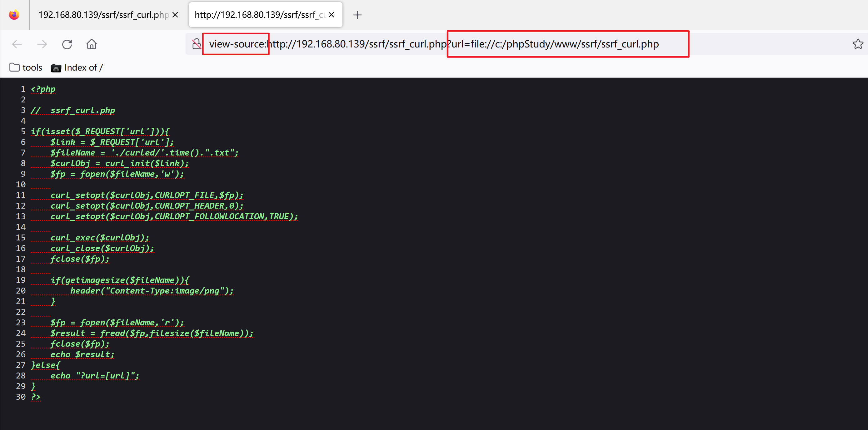Open a new tab with plus button
This screenshot has height=430, width=868.
tap(357, 15)
